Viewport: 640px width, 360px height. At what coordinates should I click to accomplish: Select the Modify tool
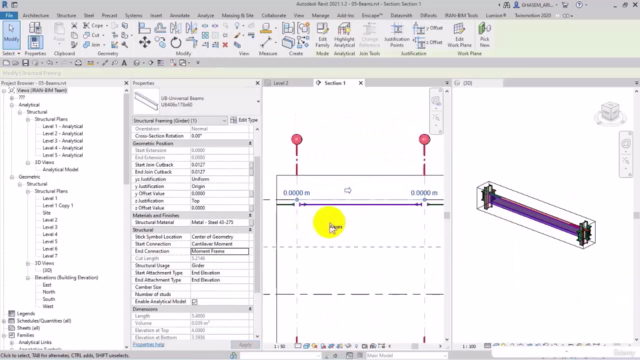[11, 33]
